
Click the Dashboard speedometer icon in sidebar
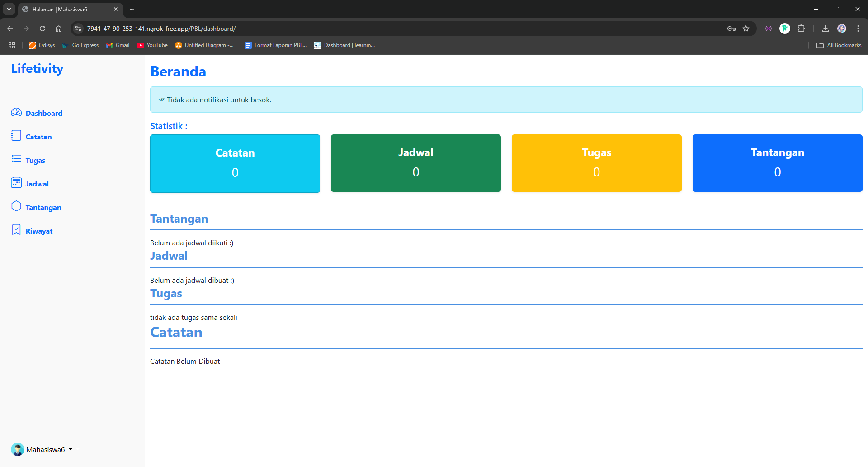pyautogui.click(x=16, y=112)
